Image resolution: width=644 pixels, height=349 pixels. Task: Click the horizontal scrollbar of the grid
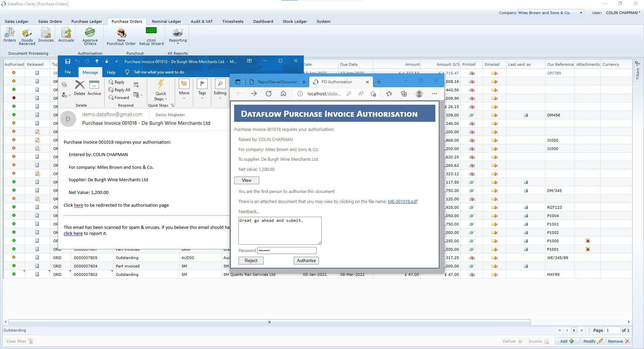(269, 322)
